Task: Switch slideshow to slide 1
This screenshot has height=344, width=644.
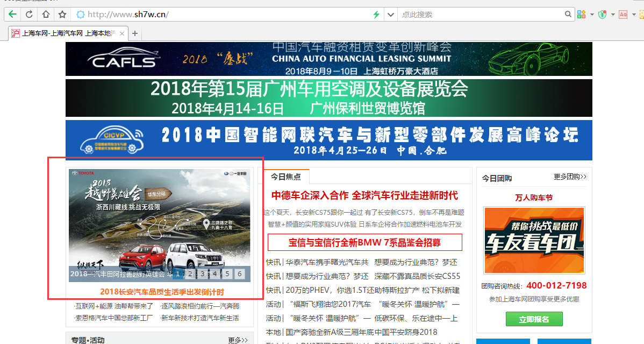Action: pyautogui.click(x=178, y=273)
